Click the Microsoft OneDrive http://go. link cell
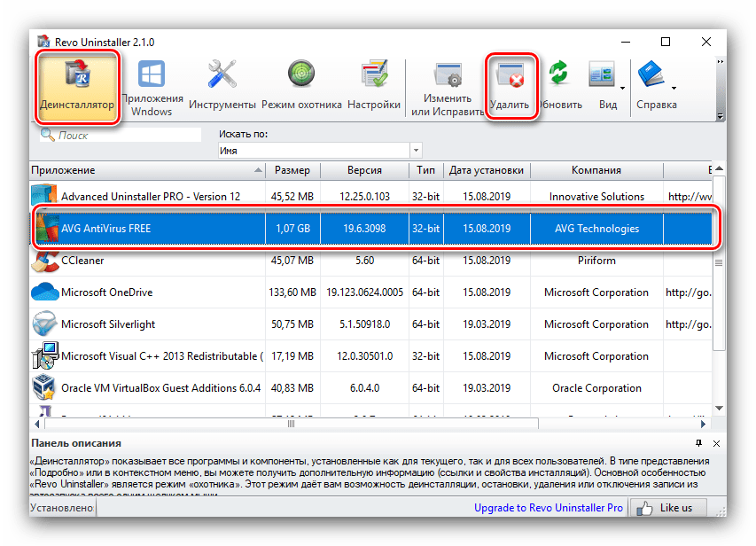Viewport: 756px width, 546px height. pos(688,292)
